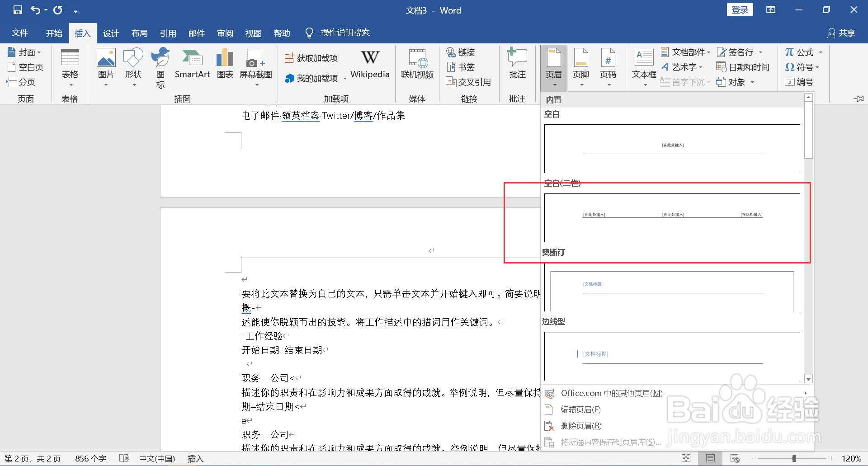Open the 审阅 ribbon tab
Image resolution: width=868 pixels, height=466 pixels.
[225, 33]
